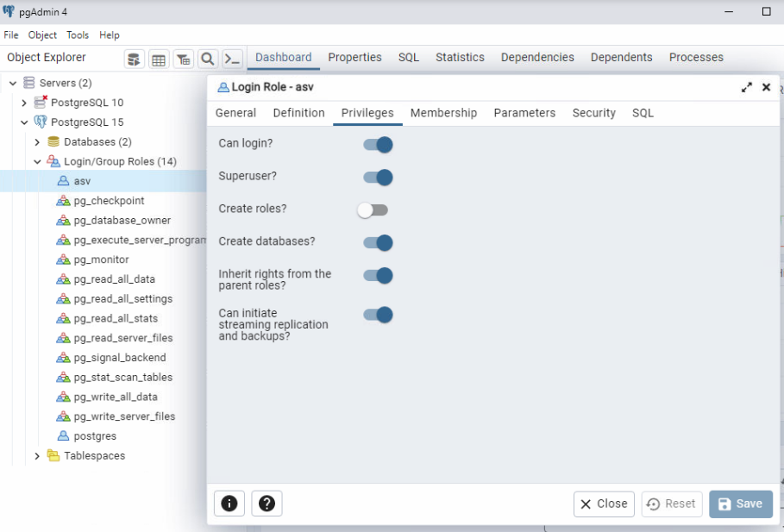Enable the Create roles toggle
784x532 pixels.
pos(373,210)
